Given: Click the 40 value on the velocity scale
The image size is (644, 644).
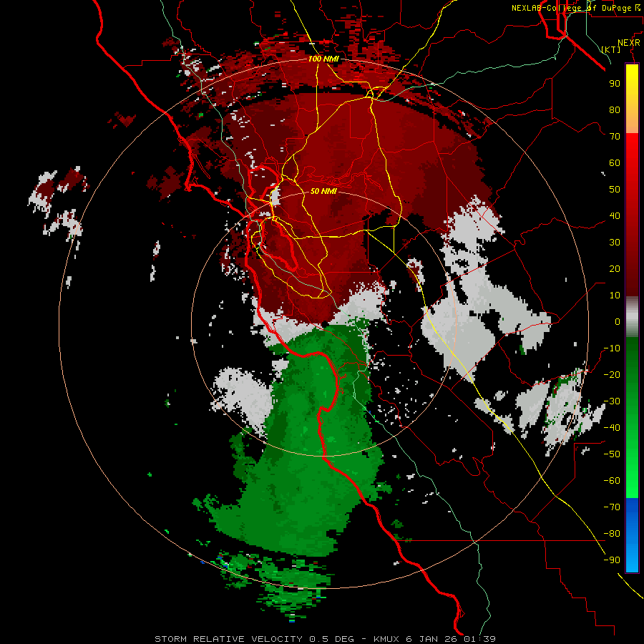Looking at the screenshot, I should 615,215.
